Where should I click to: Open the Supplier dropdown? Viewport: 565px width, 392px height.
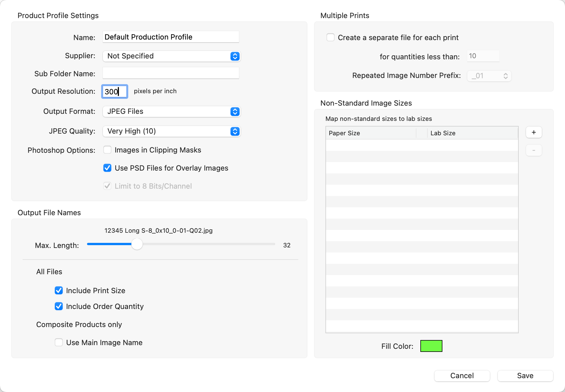coord(171,56)
